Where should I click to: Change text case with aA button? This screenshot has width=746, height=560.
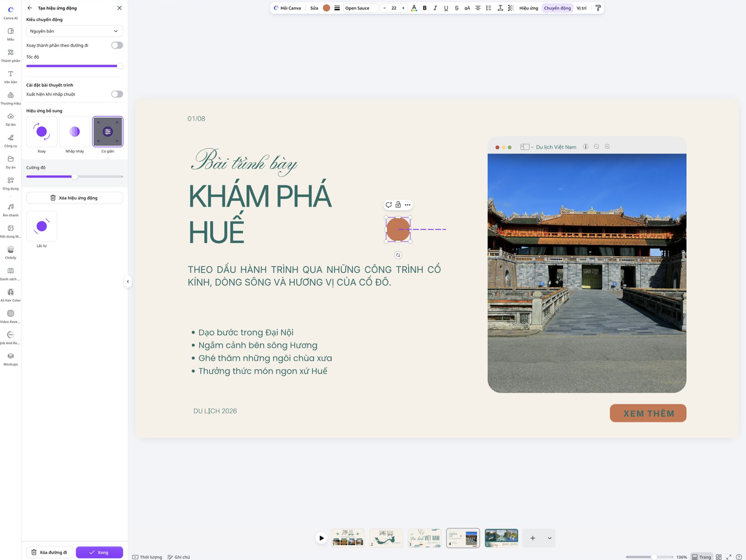coord(467,8)
